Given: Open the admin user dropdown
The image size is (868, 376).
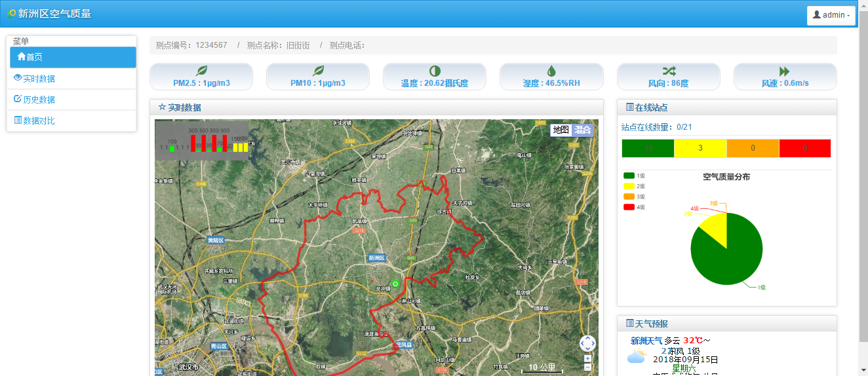Looking at the screenshot, I should click(831, 15).
